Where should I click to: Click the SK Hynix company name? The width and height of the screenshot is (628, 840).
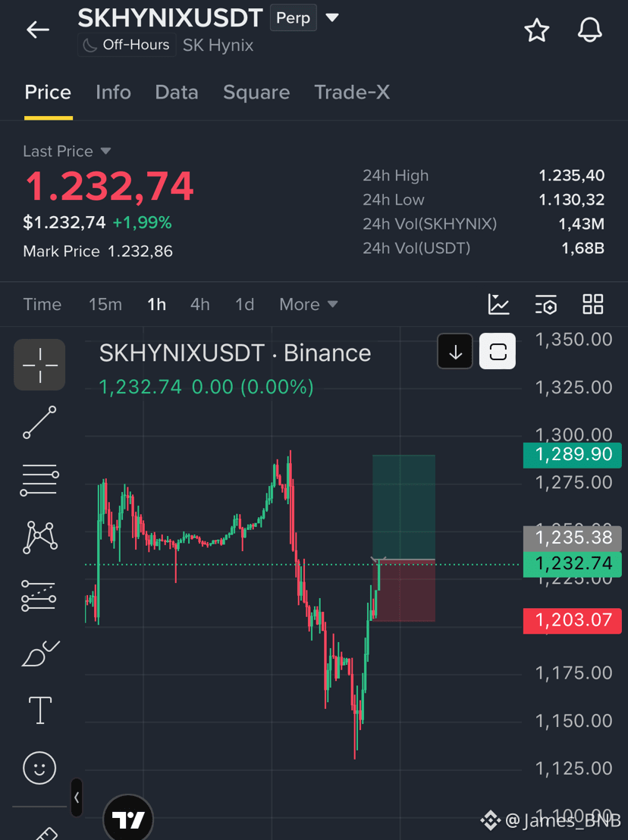(x=218, y=45)
